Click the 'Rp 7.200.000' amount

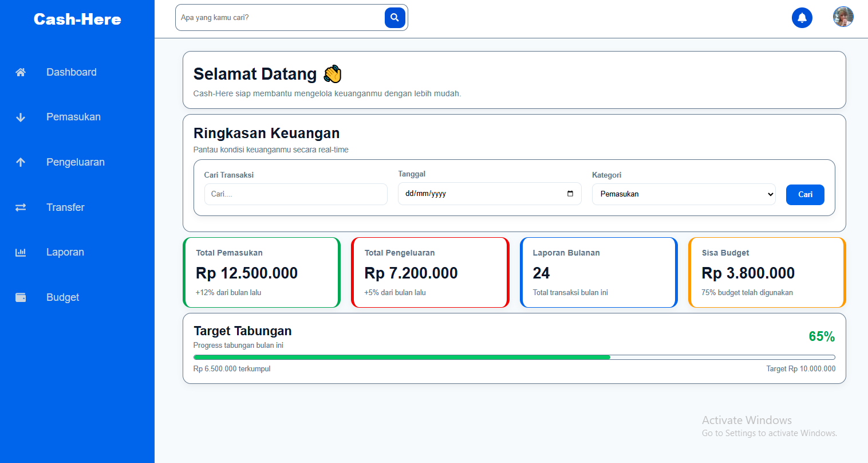(x=411, y=273)
